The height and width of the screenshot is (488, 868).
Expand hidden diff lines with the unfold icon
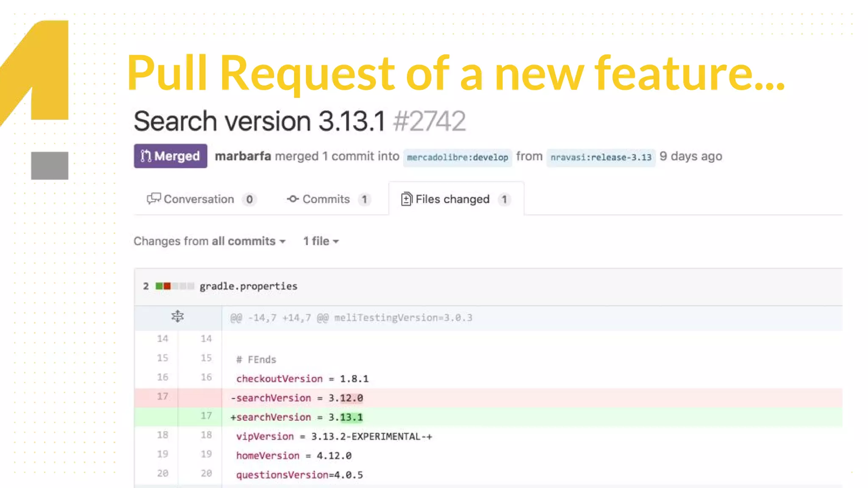[x=178, y=316]
